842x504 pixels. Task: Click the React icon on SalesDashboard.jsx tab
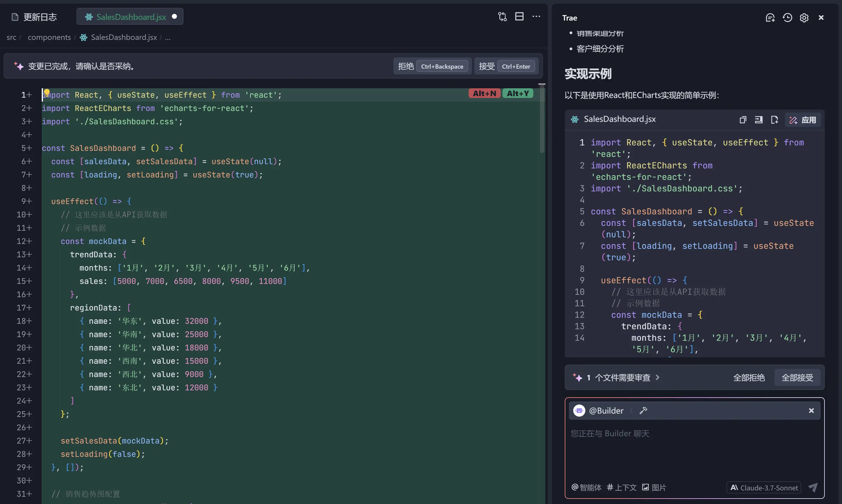(89, 17)
